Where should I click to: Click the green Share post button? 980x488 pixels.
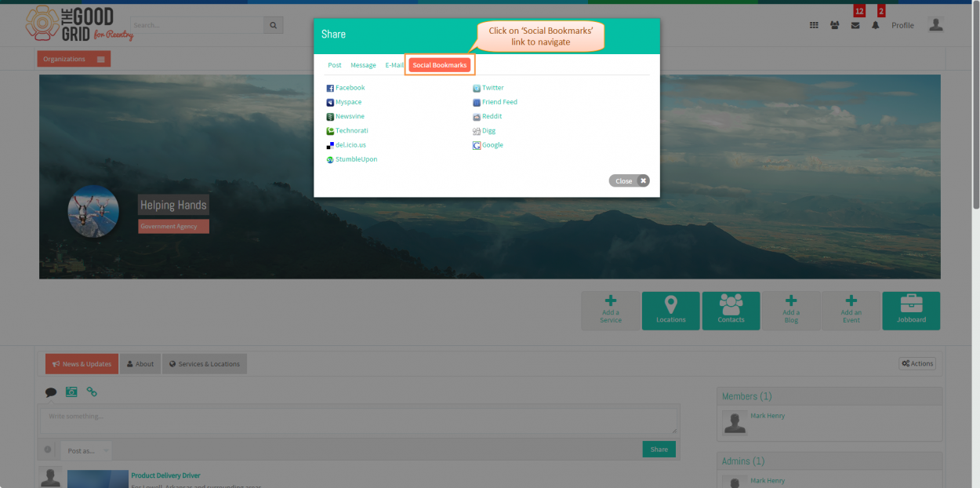(x=659, y=450)
